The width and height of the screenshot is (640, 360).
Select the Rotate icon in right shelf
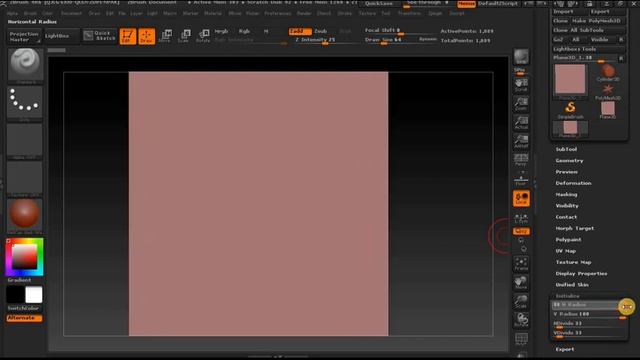click(521, 320)
